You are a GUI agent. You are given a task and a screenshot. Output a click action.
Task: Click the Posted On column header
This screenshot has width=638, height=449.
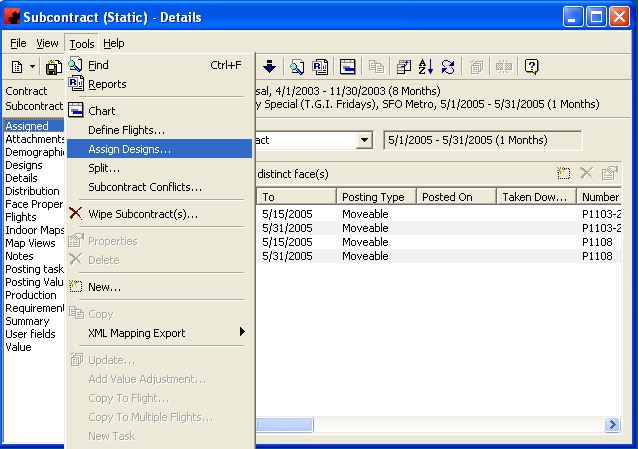(456, 197)
